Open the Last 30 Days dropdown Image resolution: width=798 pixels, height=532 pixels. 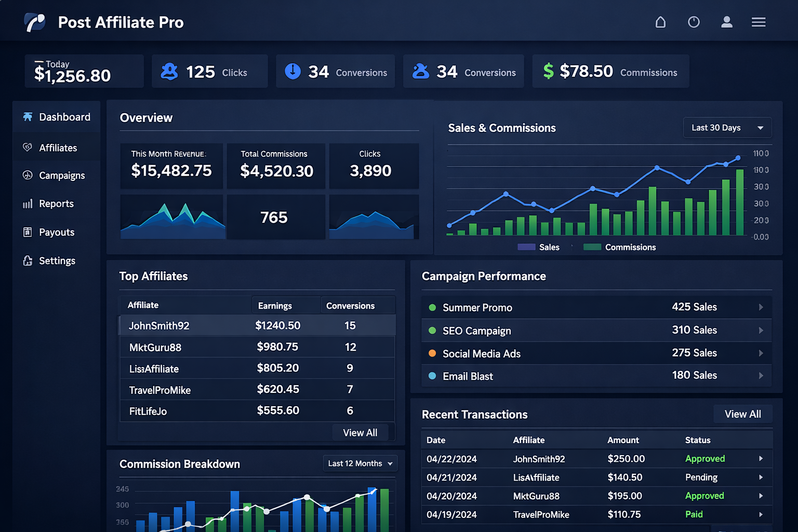727,127
